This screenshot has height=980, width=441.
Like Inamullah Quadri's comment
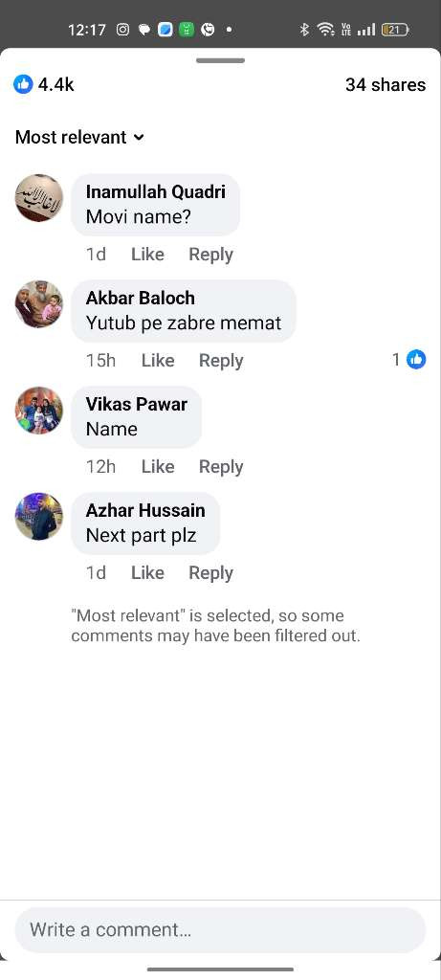coord(147,255)
